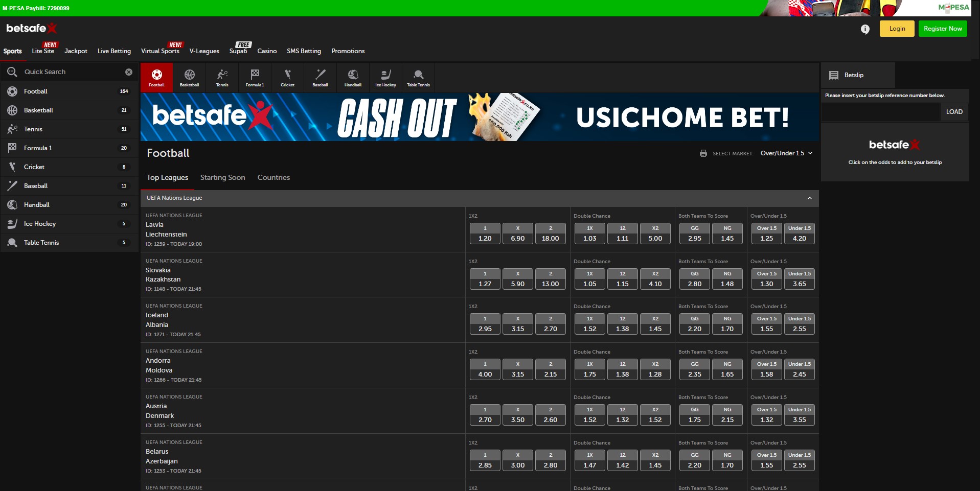Open the Over/Under 1.5 market dropdown
Screen dimensions: 980x491
pos(786,153)
